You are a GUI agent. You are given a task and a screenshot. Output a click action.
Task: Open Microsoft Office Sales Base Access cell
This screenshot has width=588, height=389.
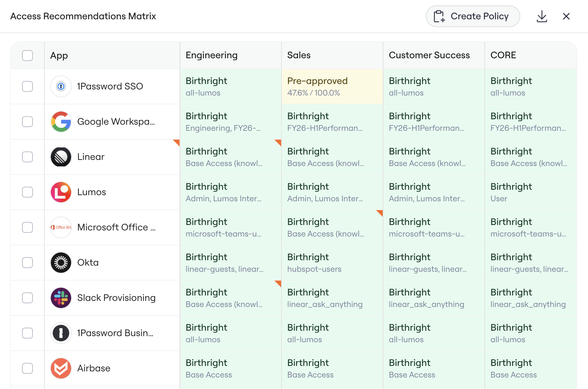(332, 227)
